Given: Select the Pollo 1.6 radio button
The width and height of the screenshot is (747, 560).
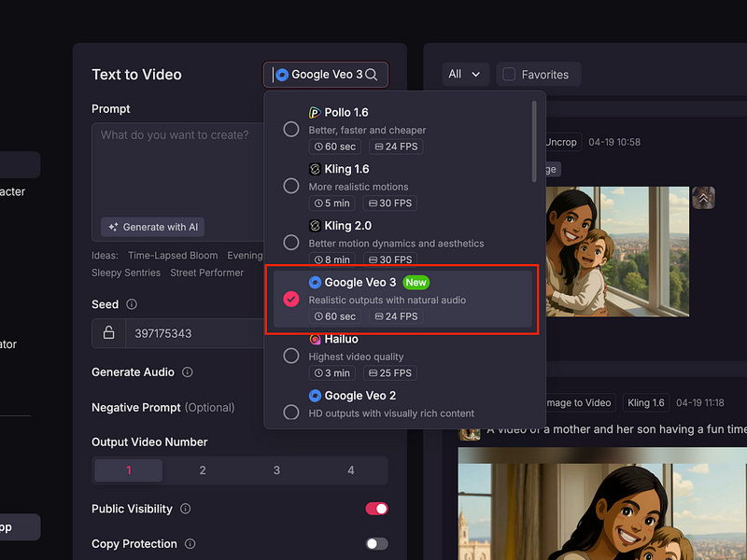Looking at the screenshot, I should click(x=291, y=129).
